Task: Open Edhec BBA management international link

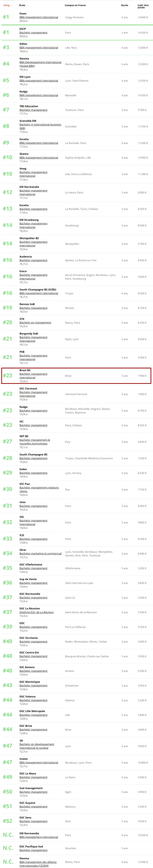Action: (x=39, y=47)
